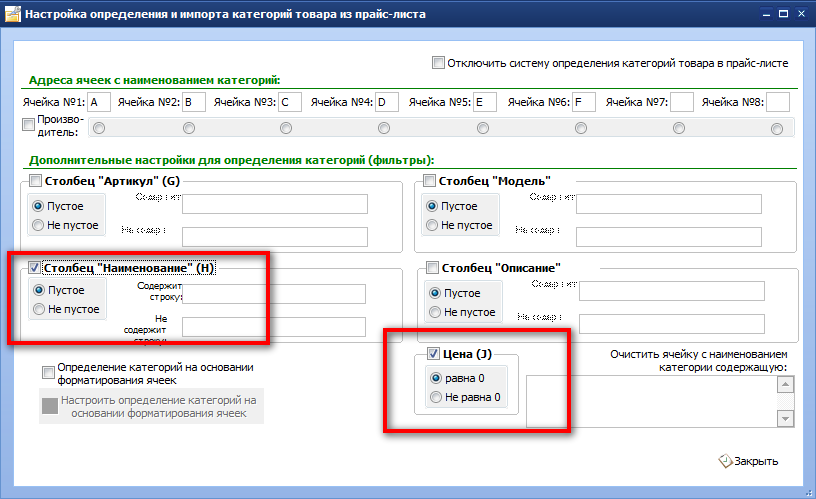The height and width of the screenshot is (499, 816).
Task: Select Не пустое under Столбец Описание
Action: click(x=435, y=312)
